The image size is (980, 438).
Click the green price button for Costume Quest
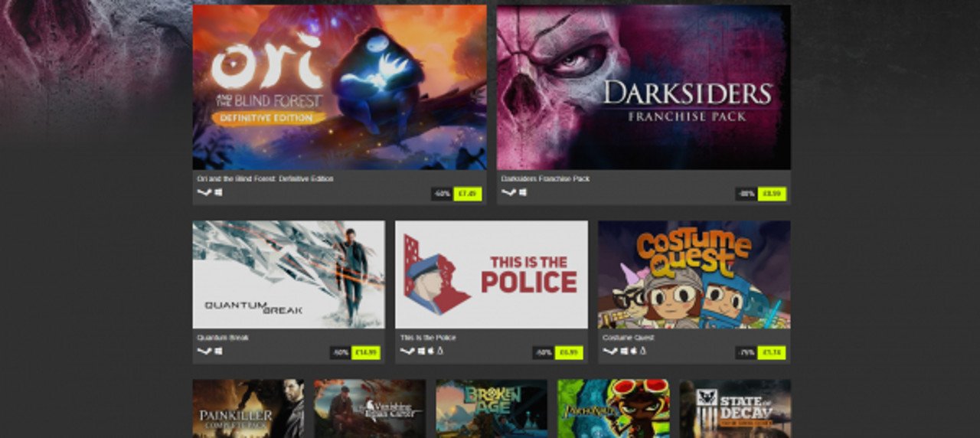coord(772,353)
